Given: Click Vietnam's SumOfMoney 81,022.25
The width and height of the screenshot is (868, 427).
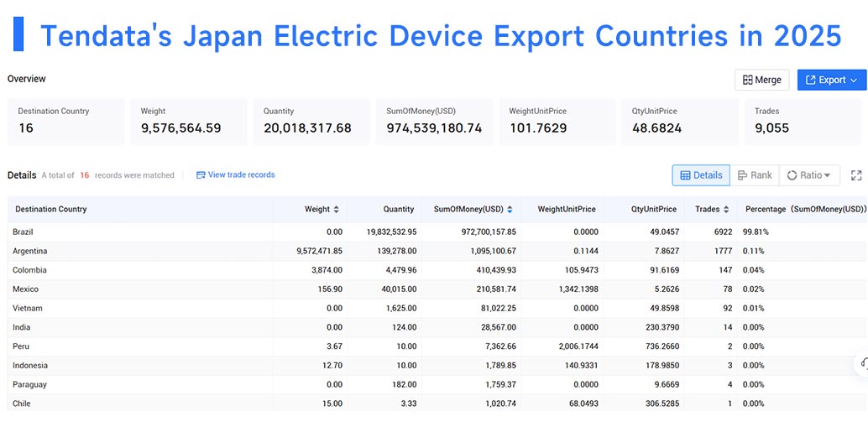Looking at the screenshot, I should (x=497, y=308).
